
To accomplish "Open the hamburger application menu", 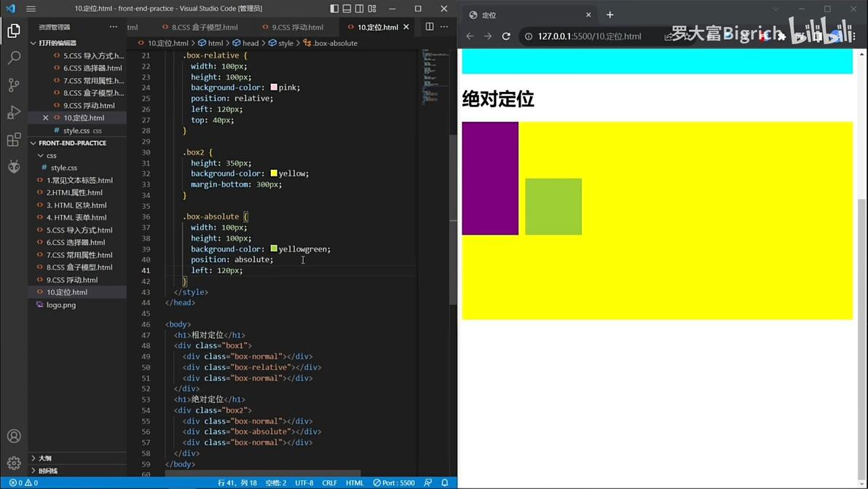I will coord(31,9).
